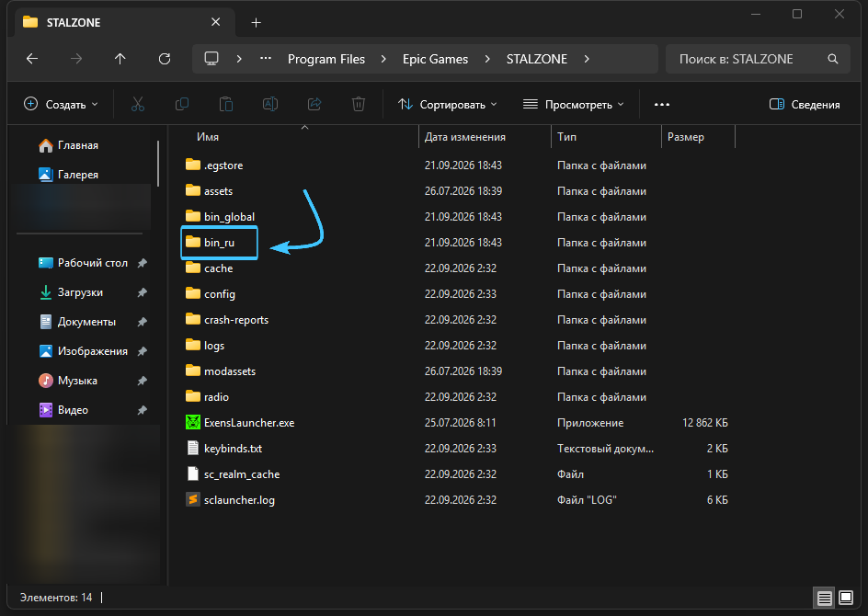Open the Создать dropdown

coord(61,104)
